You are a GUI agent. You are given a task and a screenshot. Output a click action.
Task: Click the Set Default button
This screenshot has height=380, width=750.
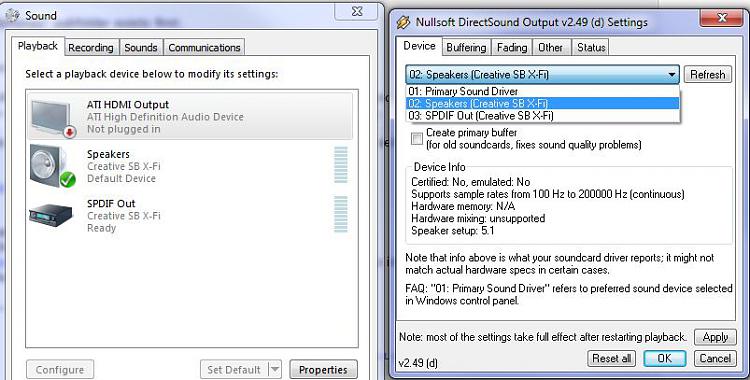click(234, 369)
